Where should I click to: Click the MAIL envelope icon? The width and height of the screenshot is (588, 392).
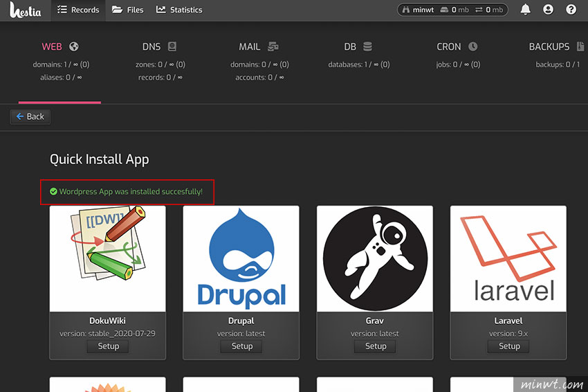tap(273, 46)
